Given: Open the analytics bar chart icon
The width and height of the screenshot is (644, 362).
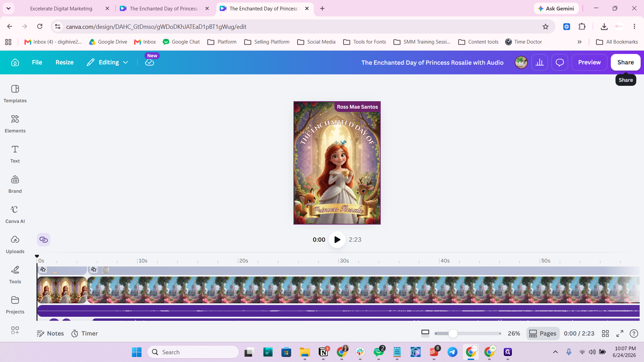Looking at the screenshot, I should (x=540, y=62).
